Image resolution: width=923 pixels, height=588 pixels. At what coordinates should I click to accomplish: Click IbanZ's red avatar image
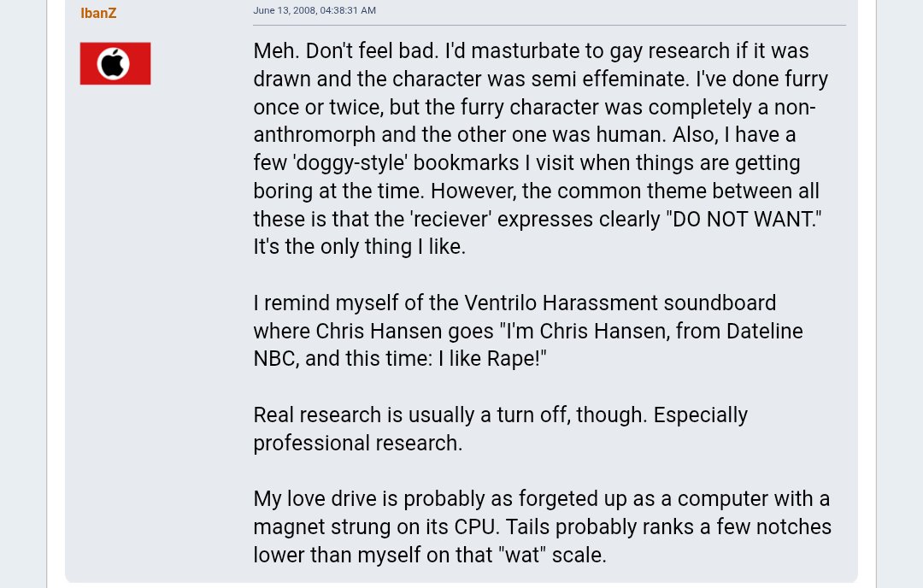tap(115, 63)
